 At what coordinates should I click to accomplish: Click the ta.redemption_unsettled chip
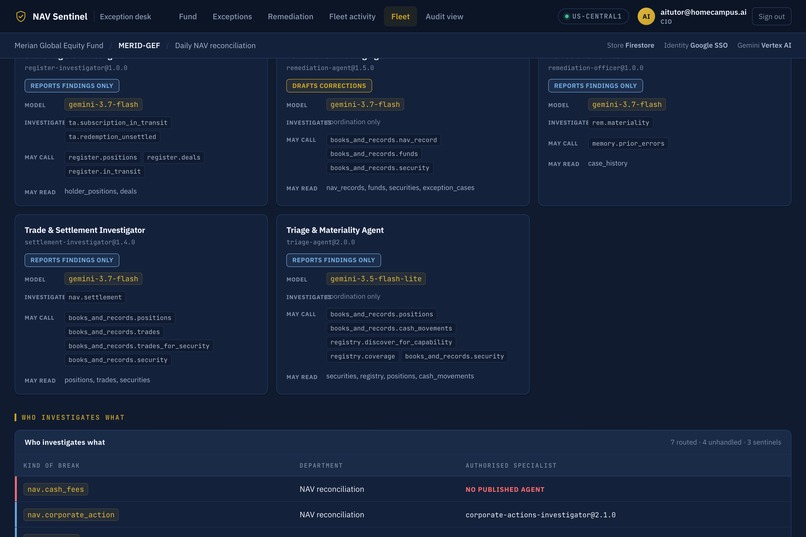pos(112,137)
